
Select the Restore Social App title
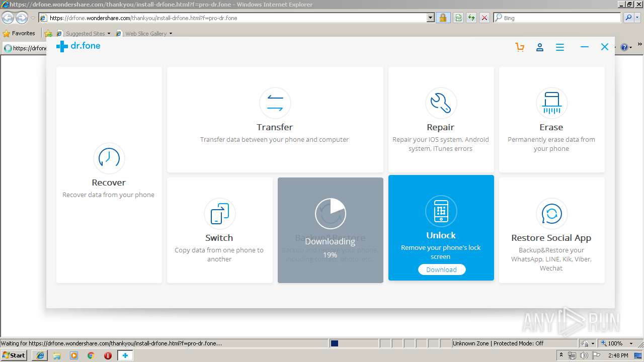coord(551,238)
